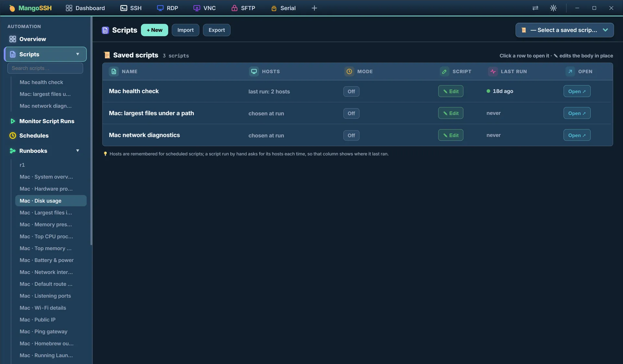This screenshot has width=623, height=364.
Task: Click the MODE column clock icon
Action: tap(349, 71)
